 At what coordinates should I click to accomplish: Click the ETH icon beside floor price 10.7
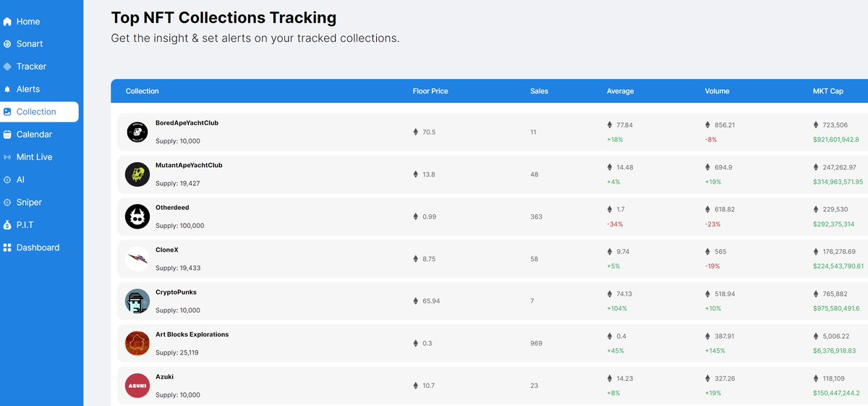(415, 386)
